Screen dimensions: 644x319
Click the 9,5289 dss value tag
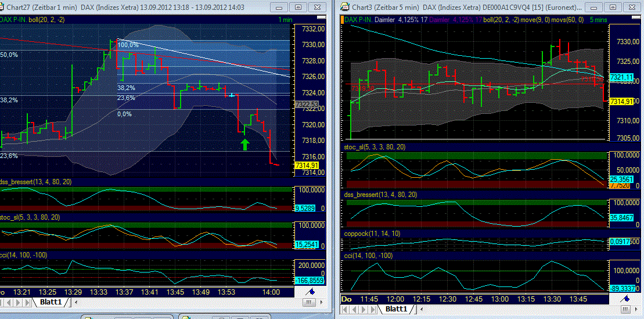pos(305,209)
